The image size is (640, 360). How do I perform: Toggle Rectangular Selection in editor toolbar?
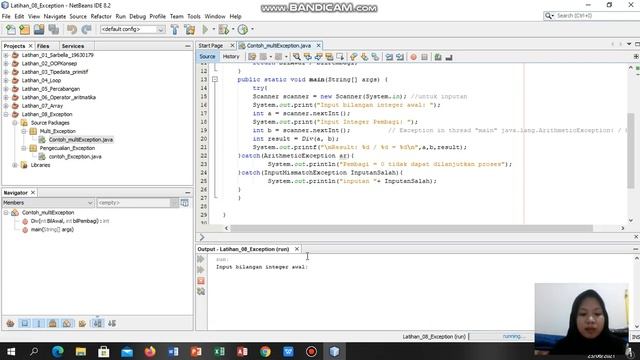[x=340, y=57]
